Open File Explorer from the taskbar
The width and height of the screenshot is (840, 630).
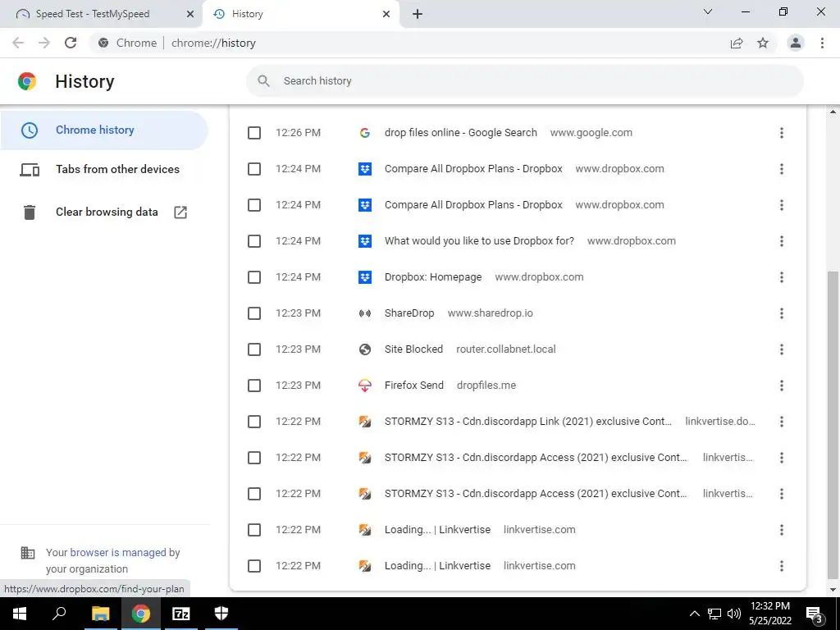pos(100,614)
